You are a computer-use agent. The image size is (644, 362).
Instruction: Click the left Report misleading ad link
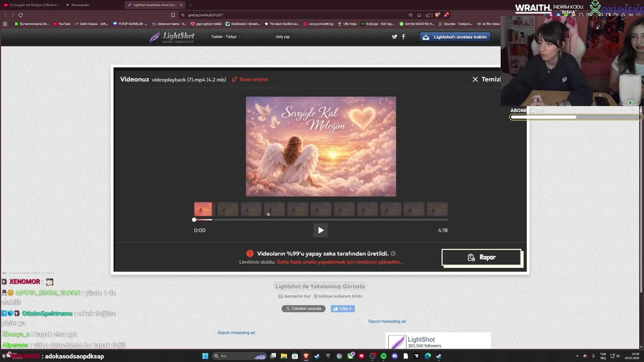236,333
